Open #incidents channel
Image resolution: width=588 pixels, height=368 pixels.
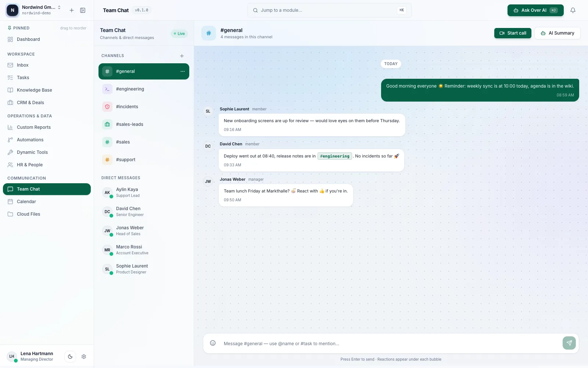144,107
